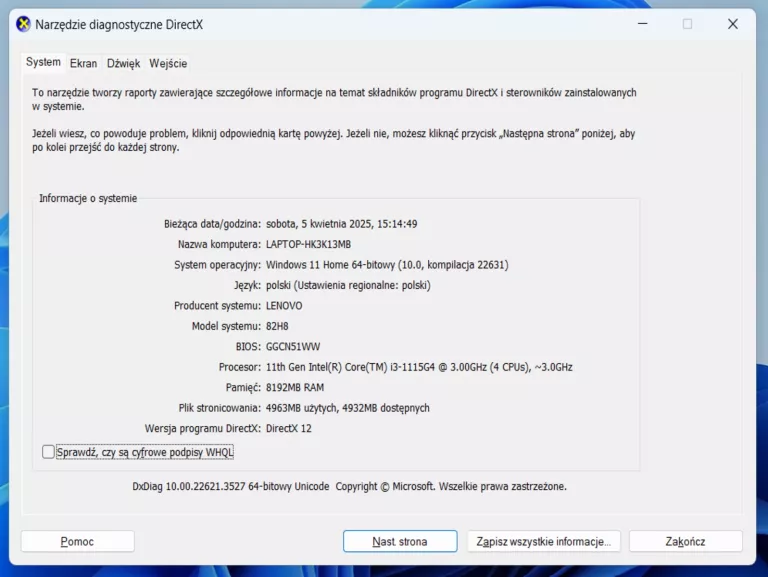Enable the WHQL digital signatures checkbox

click(49, 452)
